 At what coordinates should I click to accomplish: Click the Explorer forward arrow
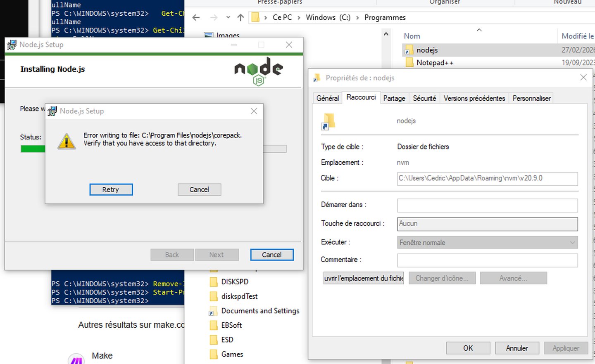click(214, 17)
